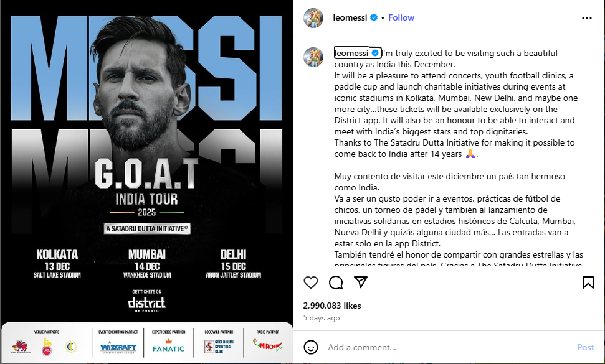Click the profile avatar beside the caption

[313, 57]
